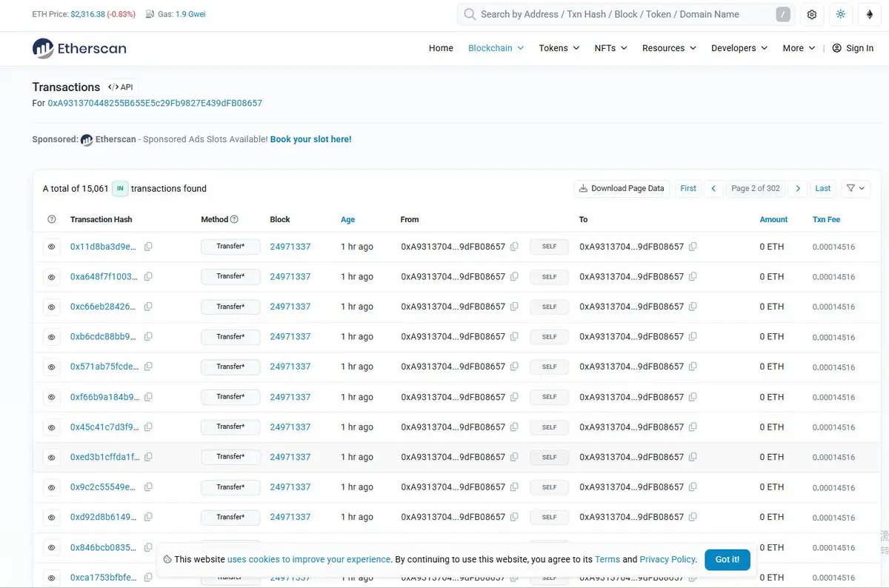
Task: Expand the Blockchain menu
Action: pyautogui.click(x=496, y=48)
